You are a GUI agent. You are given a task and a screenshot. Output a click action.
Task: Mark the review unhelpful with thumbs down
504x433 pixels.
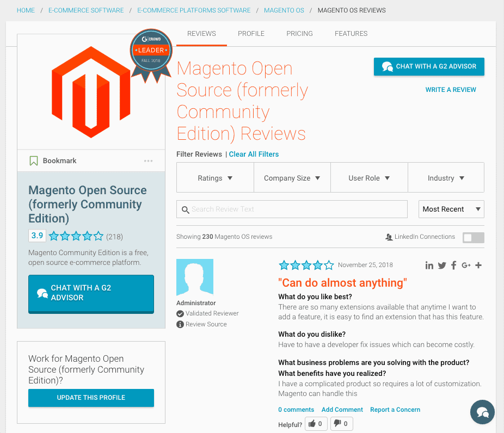pos(342,424)
